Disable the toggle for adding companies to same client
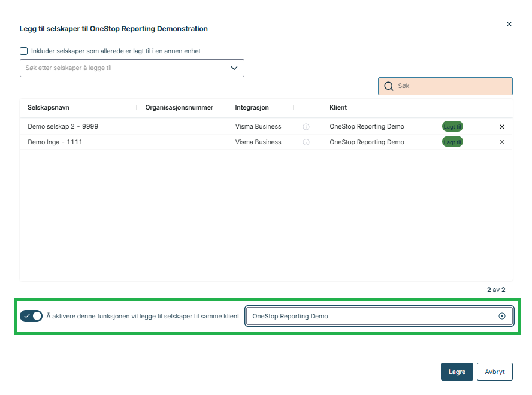This screenshot has height=395, width=532. click(x=31, y=315)
